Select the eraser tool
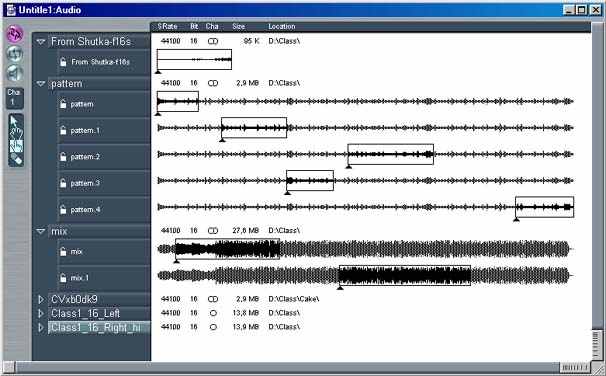Image resolution: width=606 pixels, height=376 pixels. pyautogui.click(x=16, y=159)
